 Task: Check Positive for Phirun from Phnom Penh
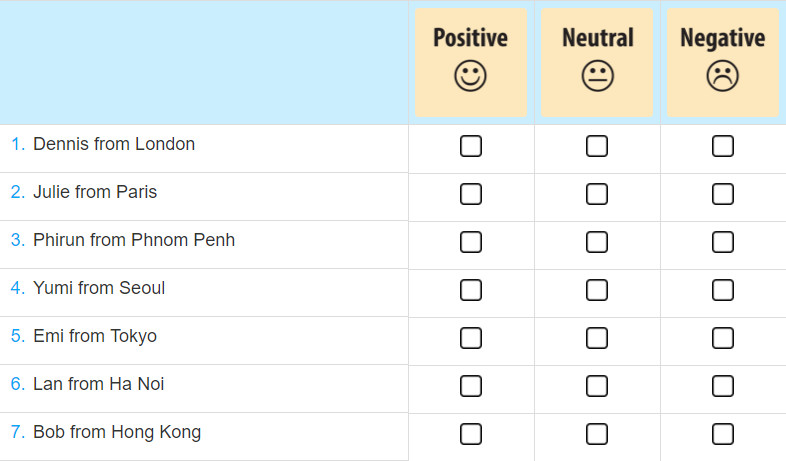click(471, 242)
